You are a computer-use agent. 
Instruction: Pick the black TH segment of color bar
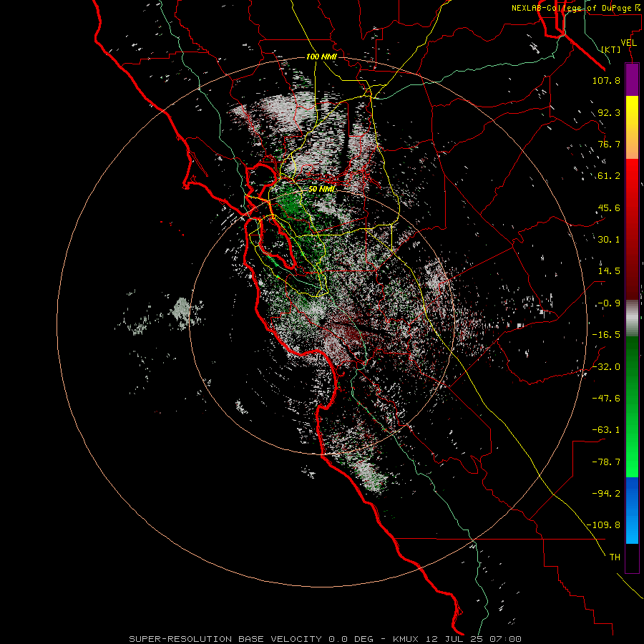[632, 558]
